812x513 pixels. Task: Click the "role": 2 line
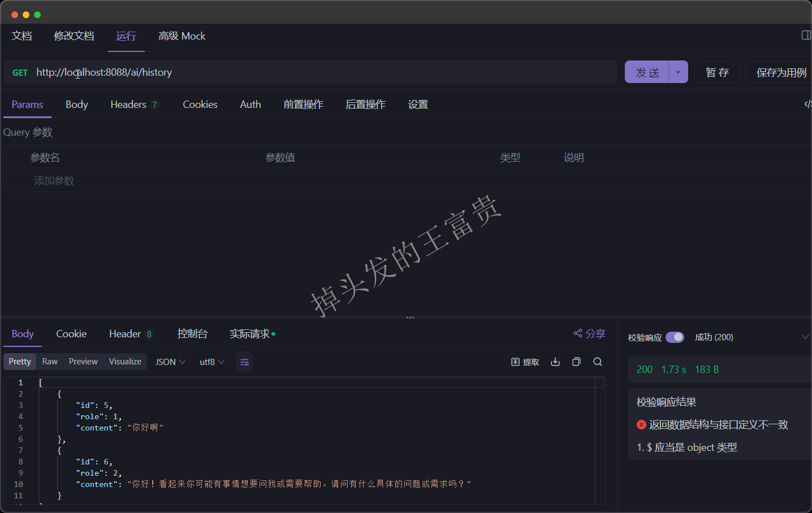99,473
